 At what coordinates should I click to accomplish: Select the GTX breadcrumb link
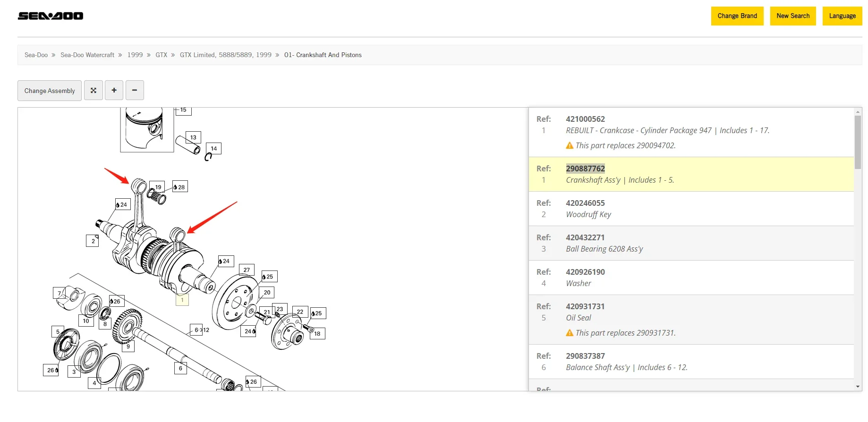pyautogui.click(x=162, y=55)
